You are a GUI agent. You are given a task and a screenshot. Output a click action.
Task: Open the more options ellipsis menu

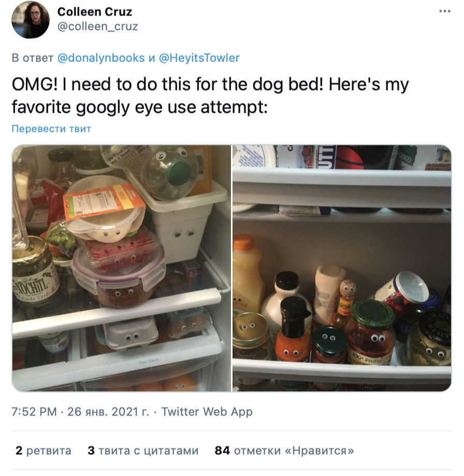click(444, 11)
